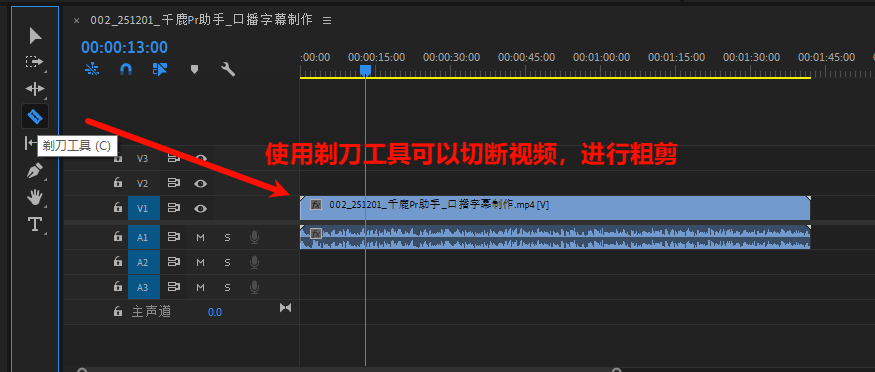This screenshot has width=875, height=372.
Task: Enable voice-over record microphone on A2
Action: point(254,262)
